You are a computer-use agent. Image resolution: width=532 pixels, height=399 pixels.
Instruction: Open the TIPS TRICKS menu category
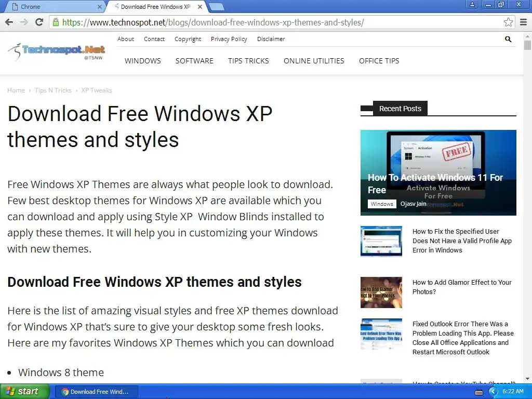(248, 61)
